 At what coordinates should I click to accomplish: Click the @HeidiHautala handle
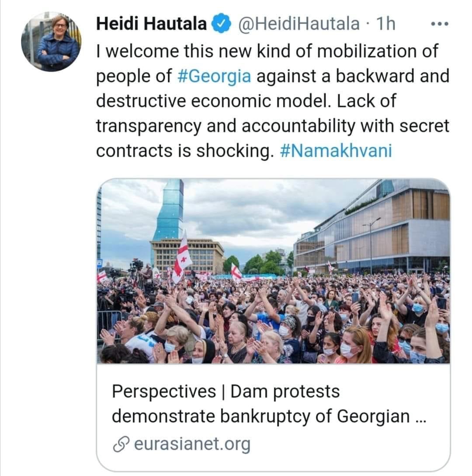coord(298,24)
